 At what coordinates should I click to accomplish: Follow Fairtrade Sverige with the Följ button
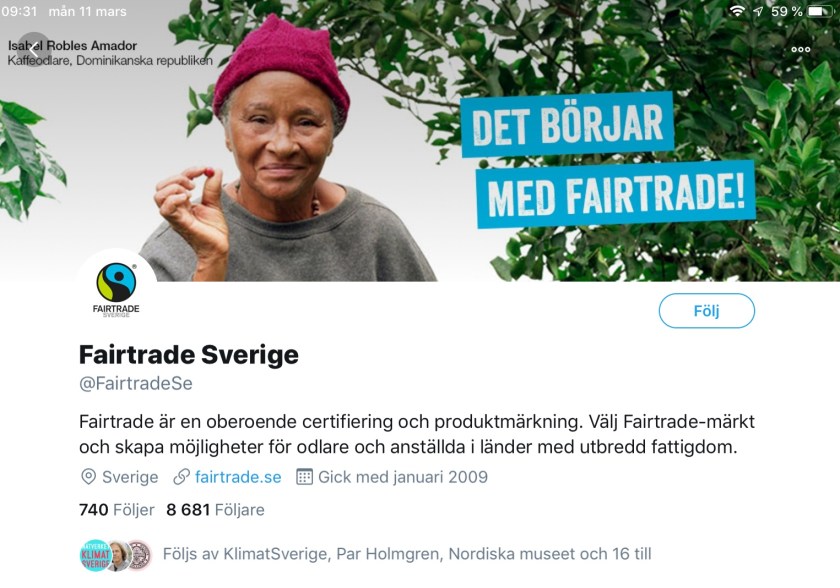click(x=707, y=311)
